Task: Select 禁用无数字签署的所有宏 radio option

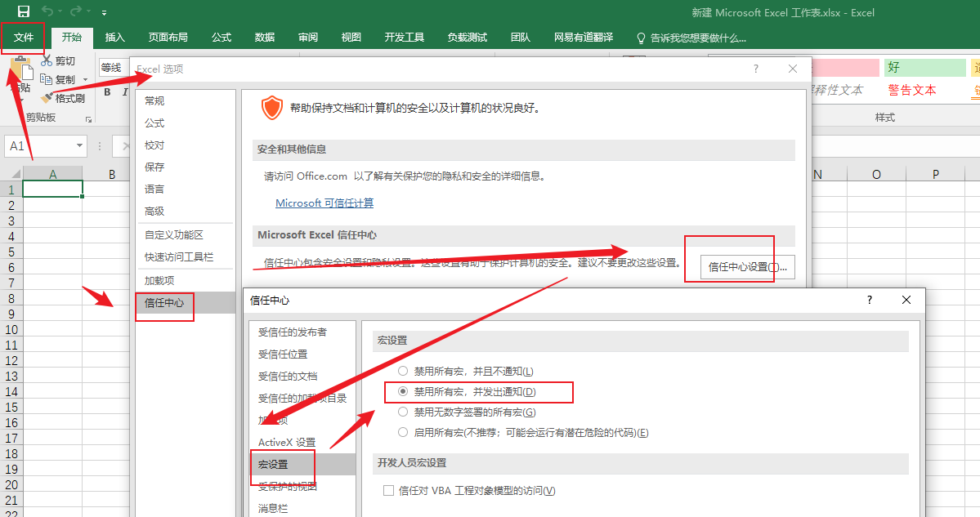Action: [403, 412]
